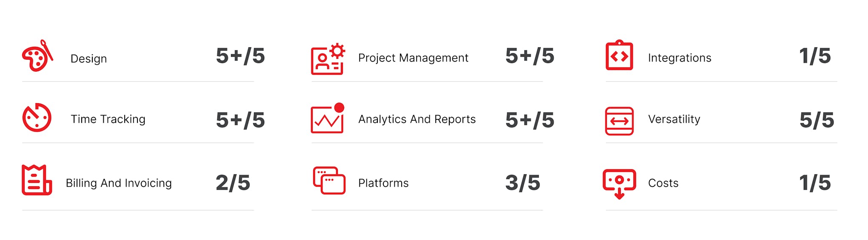The image size is (868, 240).
Task: Click the Design label text
Action: tap(89, 58)
